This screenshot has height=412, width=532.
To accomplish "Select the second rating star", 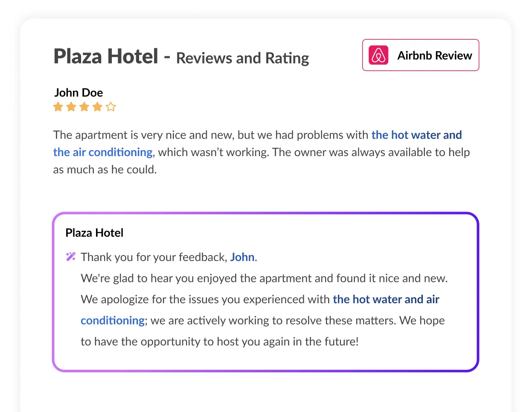I will (x=71, y=107).
